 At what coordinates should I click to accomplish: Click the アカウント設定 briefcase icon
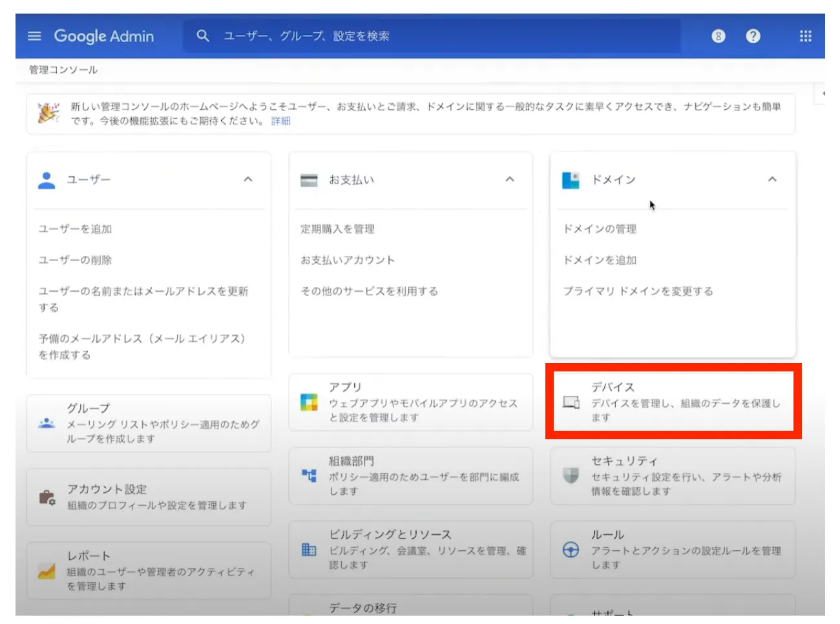(47, 497)
